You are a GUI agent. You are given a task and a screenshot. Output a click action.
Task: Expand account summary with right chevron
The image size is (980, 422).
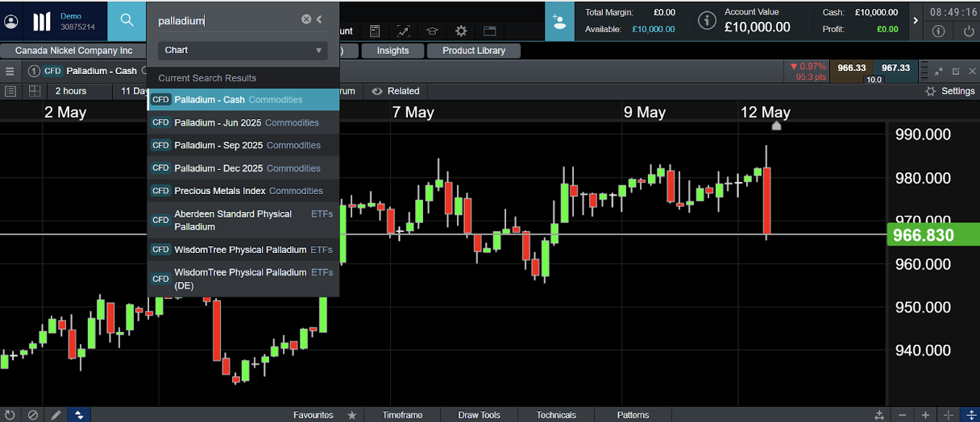coord(915,21)
